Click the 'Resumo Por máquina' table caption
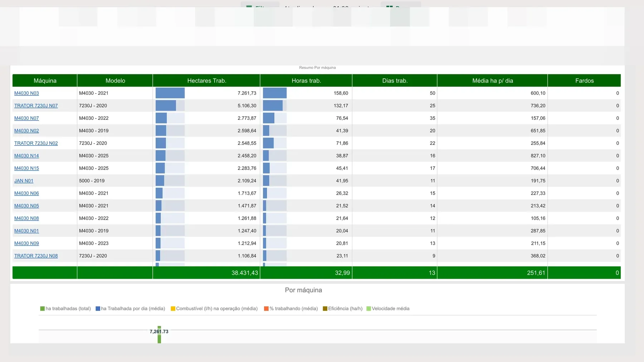This screenshot has width=644, height=362. click(317, 68)
